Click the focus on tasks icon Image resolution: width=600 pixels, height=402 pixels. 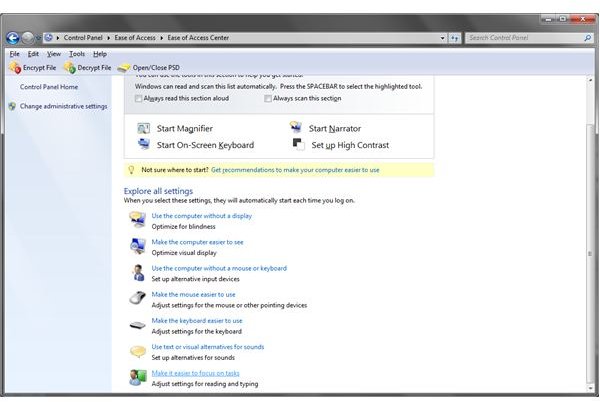pyautogui.click(x=138, y=378)
